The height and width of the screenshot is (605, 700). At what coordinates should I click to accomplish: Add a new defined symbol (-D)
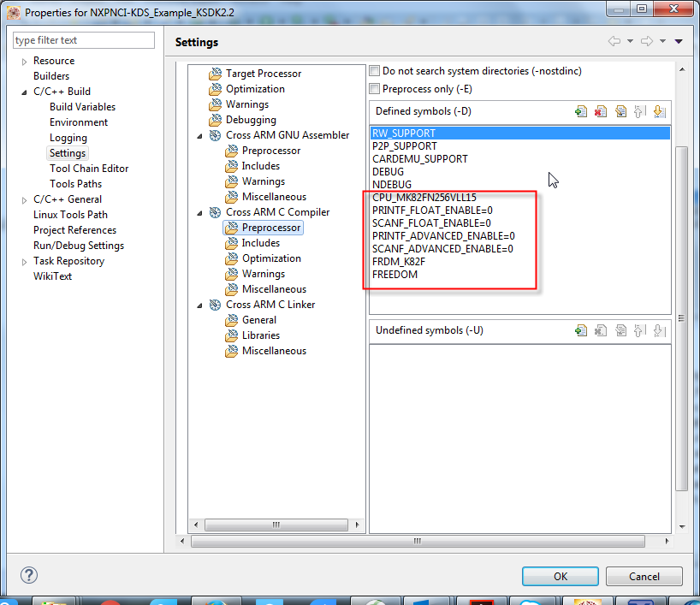[x=581, y=111]
